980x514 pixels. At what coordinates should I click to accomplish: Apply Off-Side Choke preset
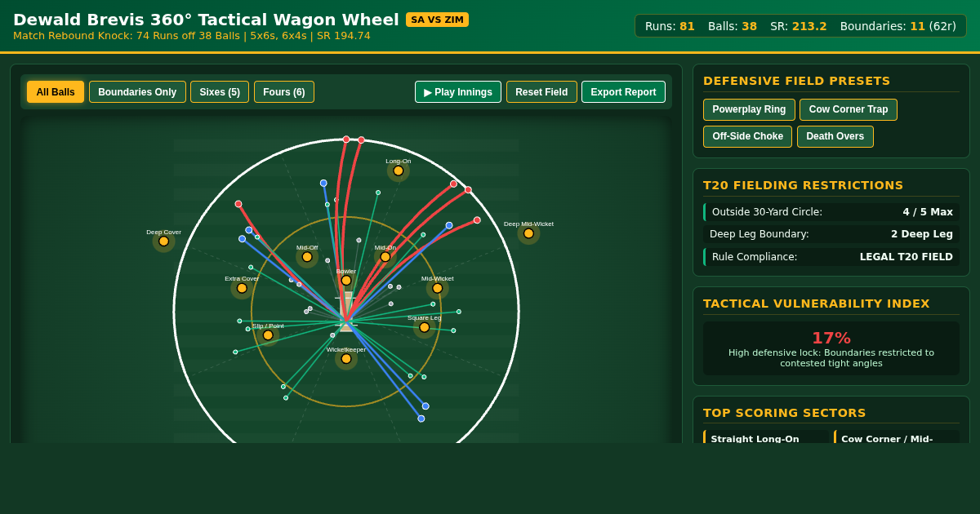(x=747, y=136)
